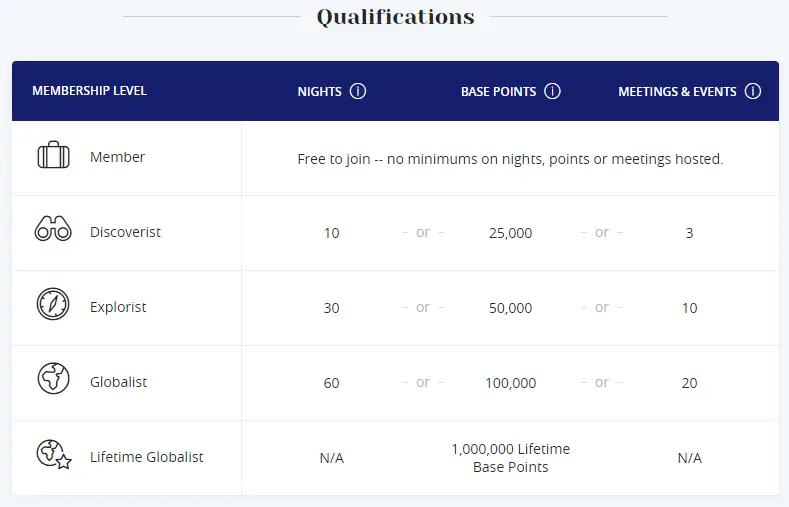
Task: Click the Discoverist membership level name
Action: [125, 232]
